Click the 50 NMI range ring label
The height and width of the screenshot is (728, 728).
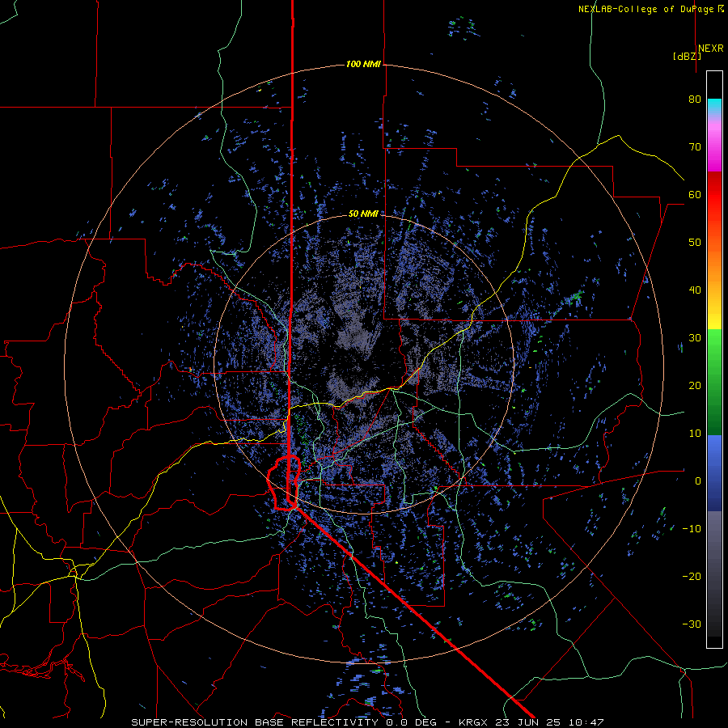(363, 214)
